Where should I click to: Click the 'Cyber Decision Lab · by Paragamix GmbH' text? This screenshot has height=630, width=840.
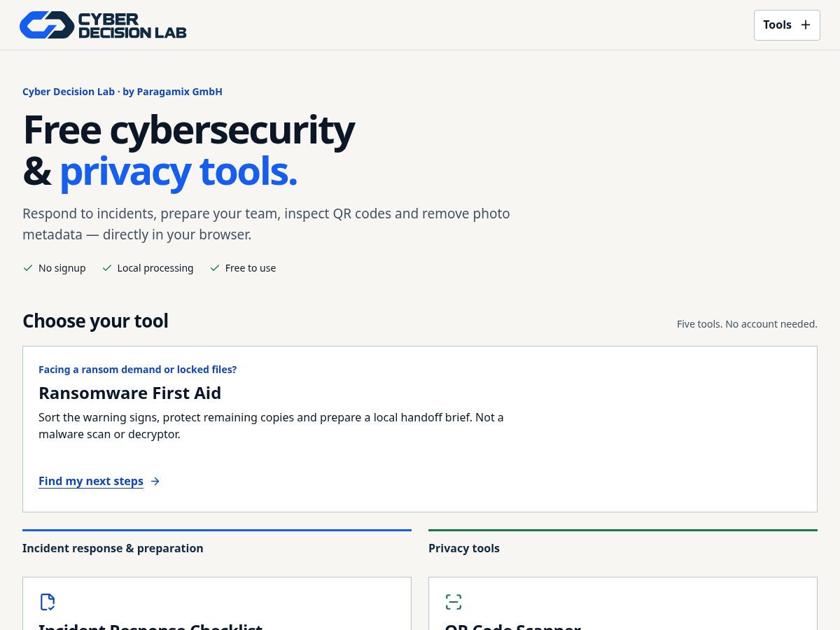(x=122, y=92)
